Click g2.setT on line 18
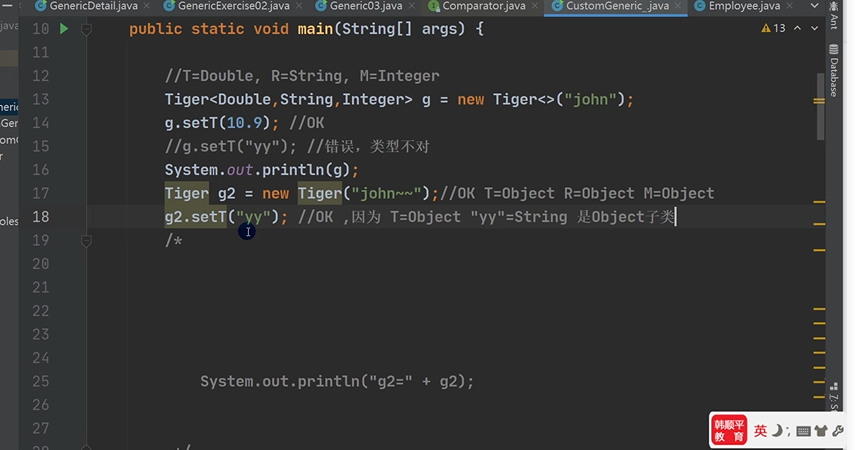The height and width of the screenshot is (450, 855). tap(195, 217)
